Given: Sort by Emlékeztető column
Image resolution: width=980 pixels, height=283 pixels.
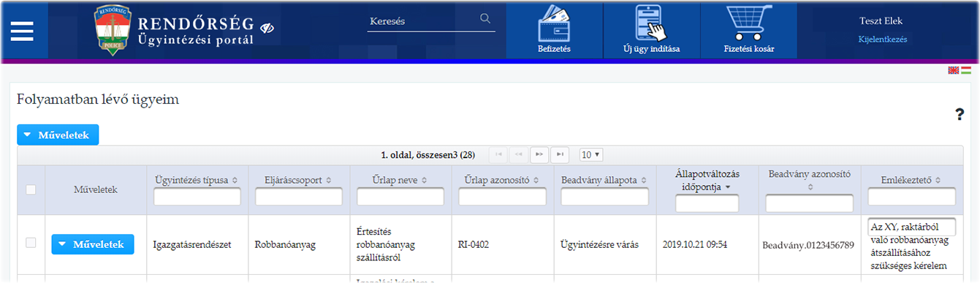Looking at the screenshot, I should pyautogui.click(x=938, y=180).
